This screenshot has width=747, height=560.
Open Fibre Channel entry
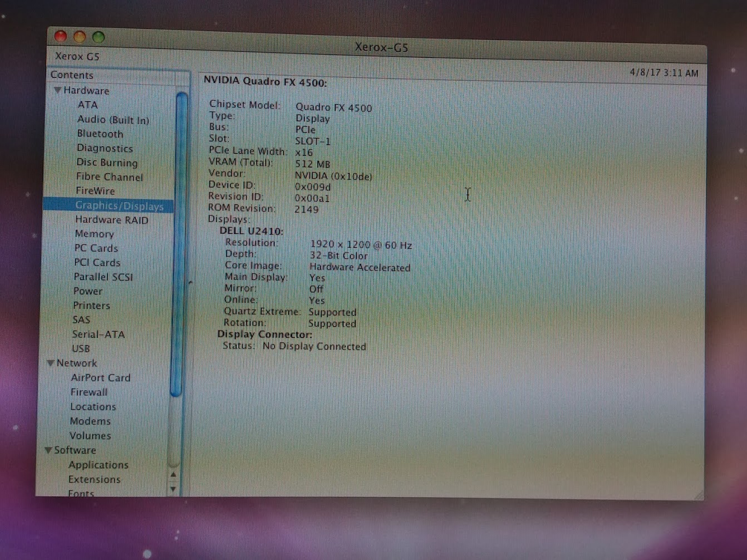(x=110, y=177)
